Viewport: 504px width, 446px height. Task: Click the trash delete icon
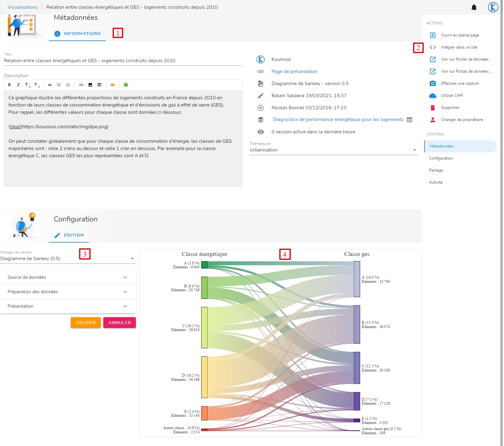pos(433,108)
